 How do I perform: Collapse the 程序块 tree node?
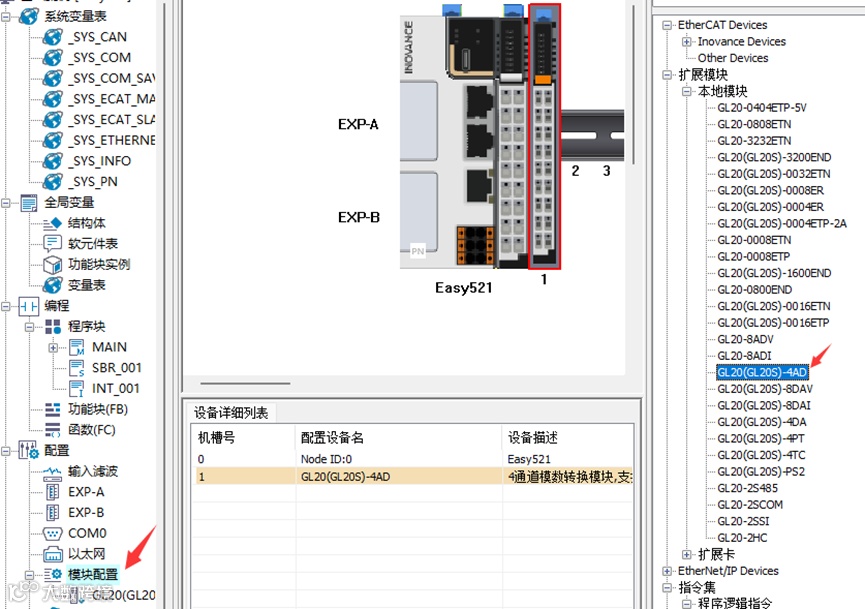pyautogui.click(x=29, y=327)
